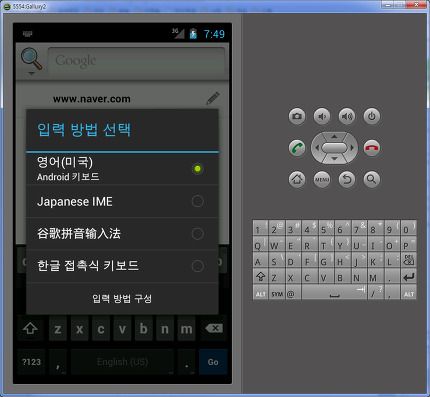
Task: Tap the Google search input field
Action: (137, 61)
